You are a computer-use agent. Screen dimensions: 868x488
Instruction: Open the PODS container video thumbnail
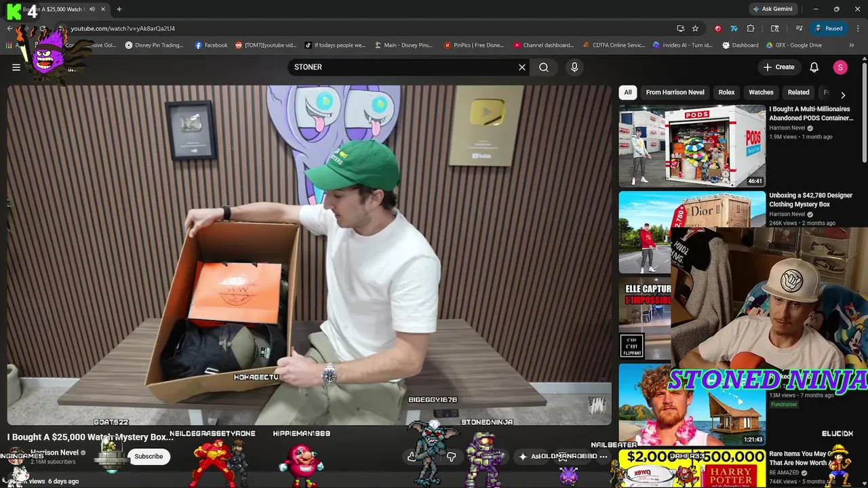click(x=692, y=145)
